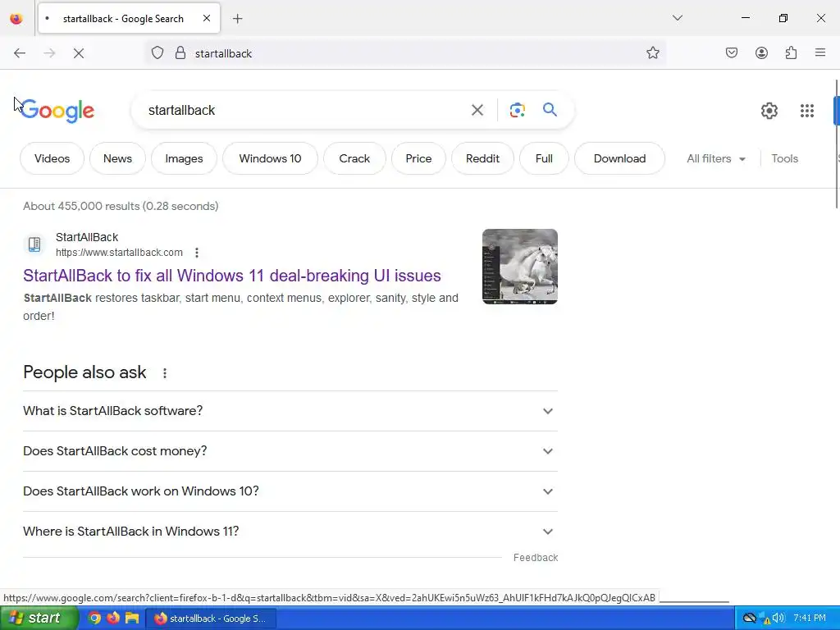
Task: Expand What is StartAllBack software?
Action: point(290,411)
